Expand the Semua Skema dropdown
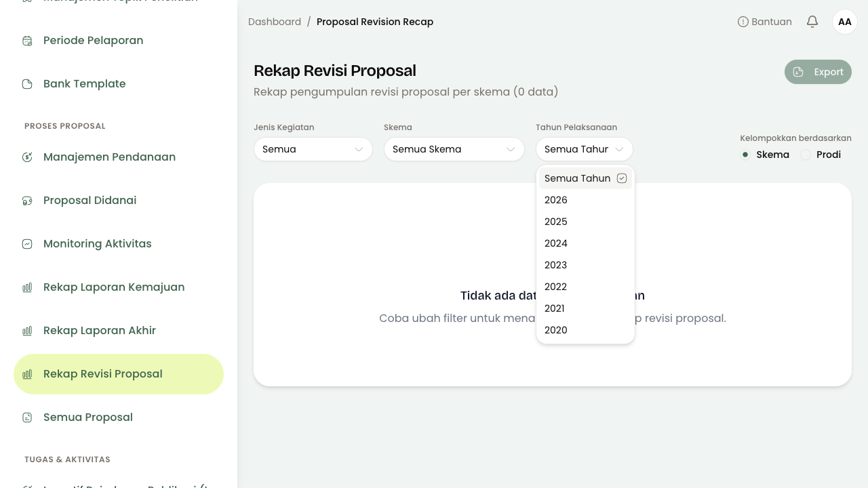 click(454, 149)
